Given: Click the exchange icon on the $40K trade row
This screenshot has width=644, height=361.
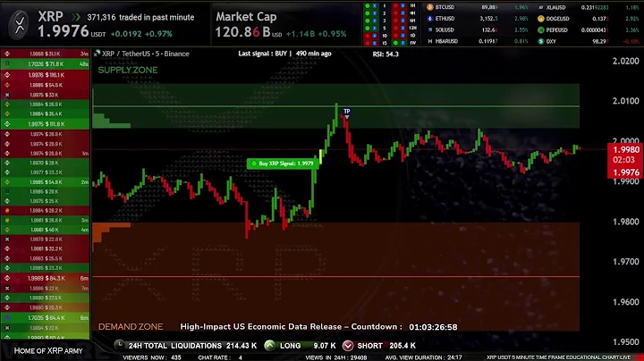Looking at the screenshot, I should [x=7, y=230].
